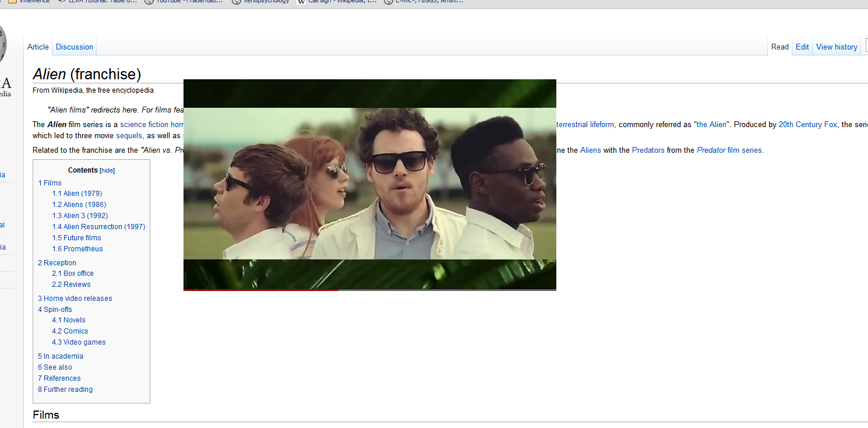Open the 20th Century Fox link
Image resolution: width=868 pixels, height=428 pixels.
807,125
